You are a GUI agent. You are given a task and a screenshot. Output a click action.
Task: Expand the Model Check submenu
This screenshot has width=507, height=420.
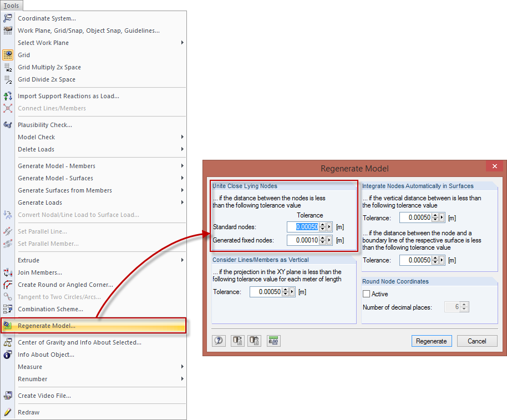pos(182,137)
